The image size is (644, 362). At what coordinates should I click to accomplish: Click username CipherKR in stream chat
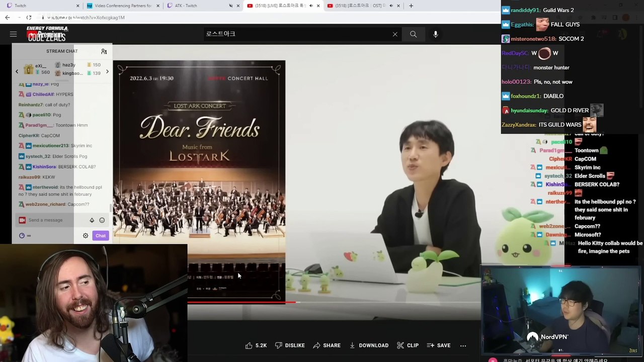click(29, 136)
